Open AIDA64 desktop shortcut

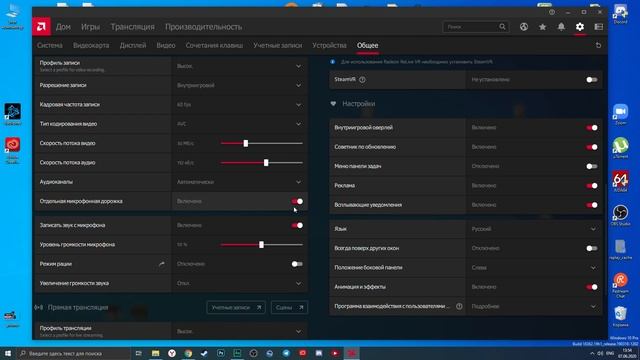point(620,182)
